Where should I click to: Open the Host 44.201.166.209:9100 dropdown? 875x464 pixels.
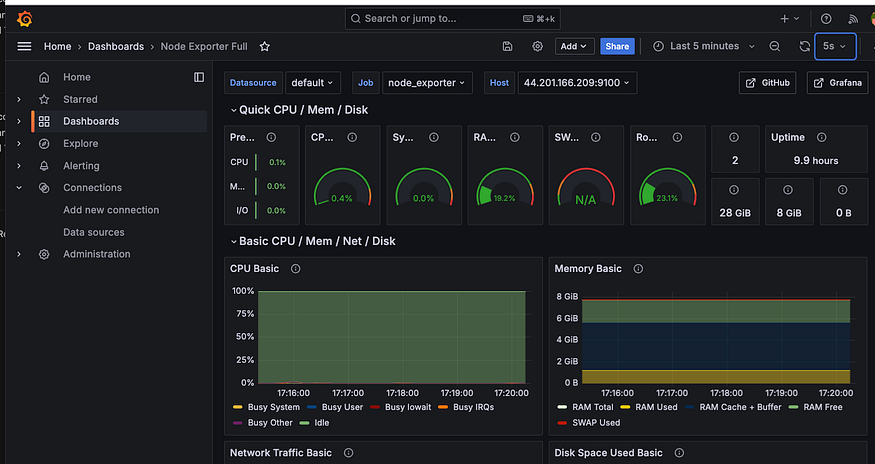(577, 83)
